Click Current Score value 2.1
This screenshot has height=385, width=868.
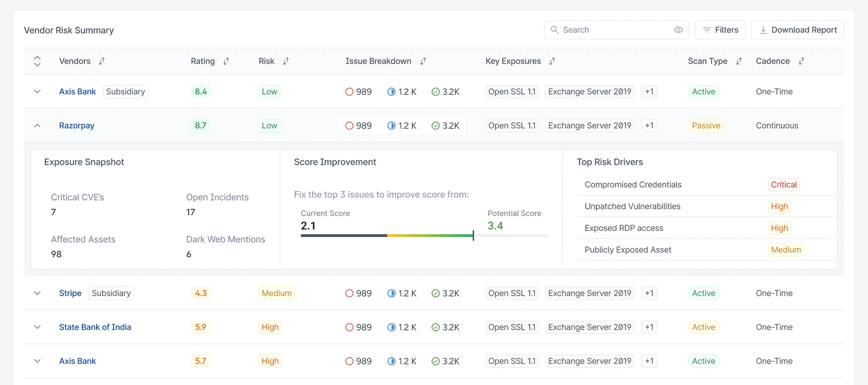click(308, 226)
